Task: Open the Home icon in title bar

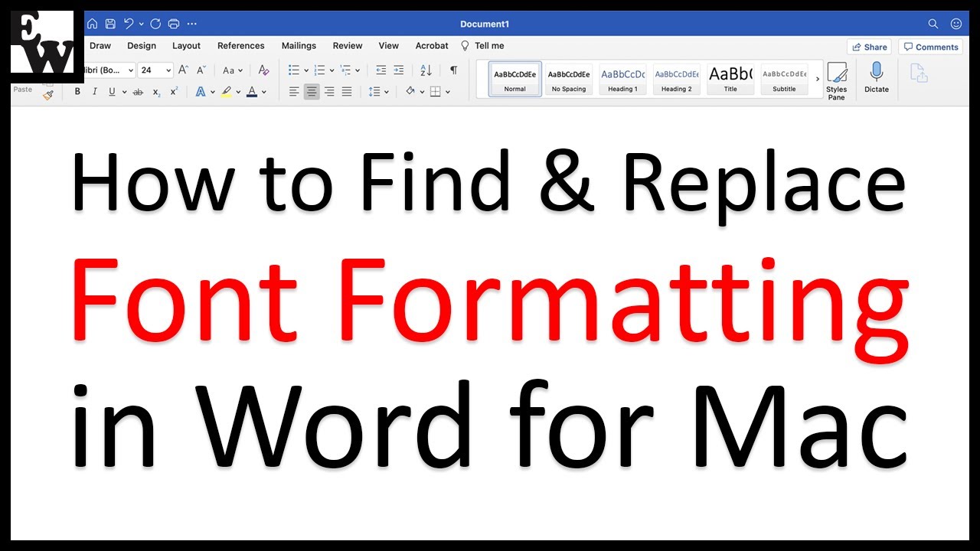Action: [x=92, y=24]
